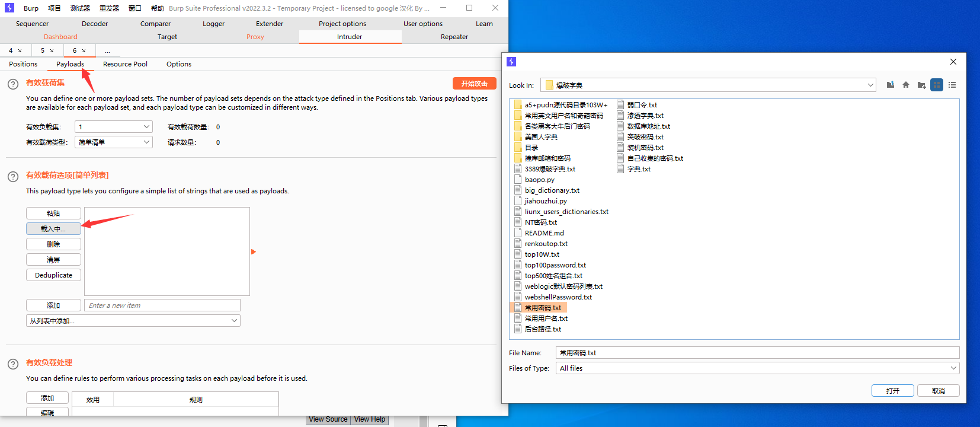Image resolution: width=980 pixels, height=427 pixels.
Task: Jump to home folder in file dialog
Action: (x=906, y=85)
